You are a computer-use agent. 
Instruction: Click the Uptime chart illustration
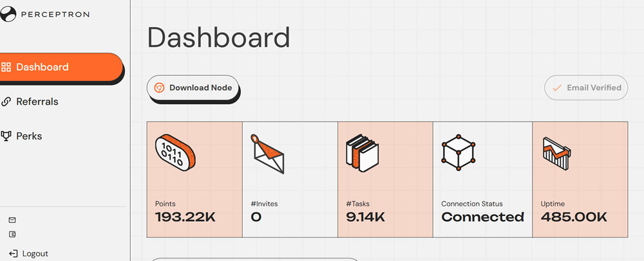[556, 154]
